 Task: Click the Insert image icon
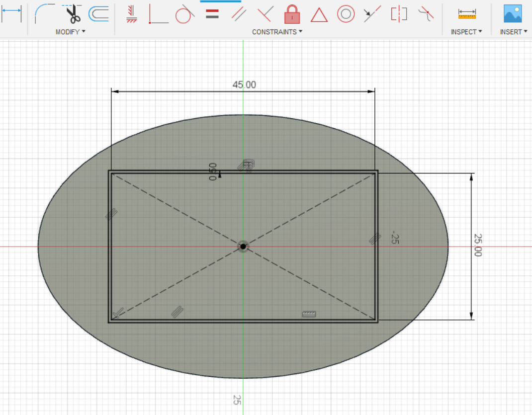[513, 13]
